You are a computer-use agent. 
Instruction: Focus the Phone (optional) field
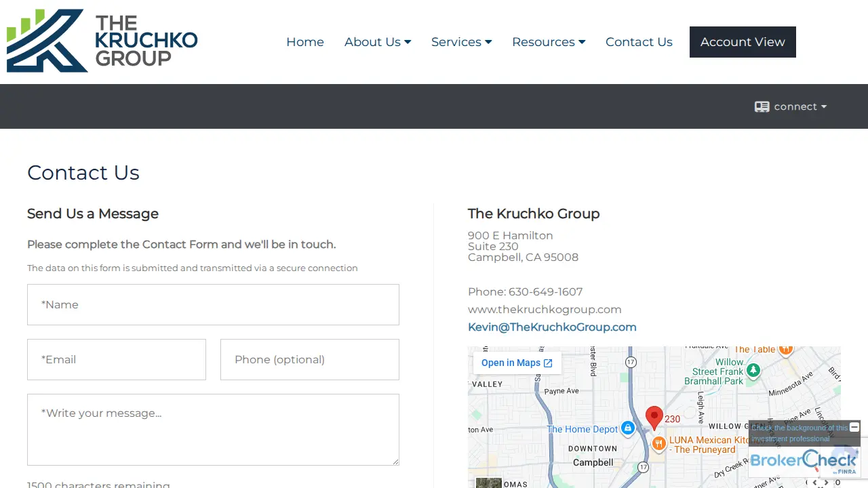pos(310,359)
